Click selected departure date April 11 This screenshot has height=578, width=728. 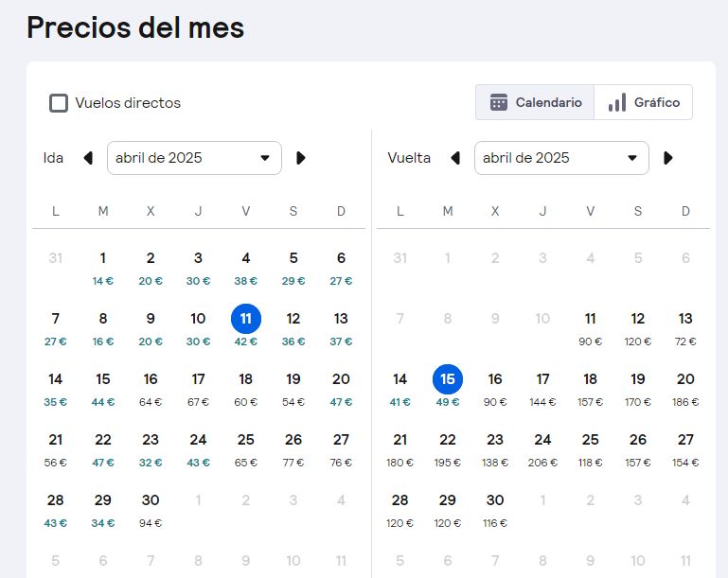[x=245, y=319]
